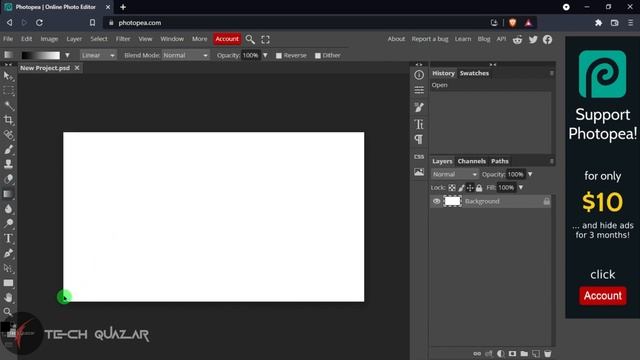The width and height of the screenshot is (640, 360).
Task: Select the Blur tool
Action: tap(8, 209)
